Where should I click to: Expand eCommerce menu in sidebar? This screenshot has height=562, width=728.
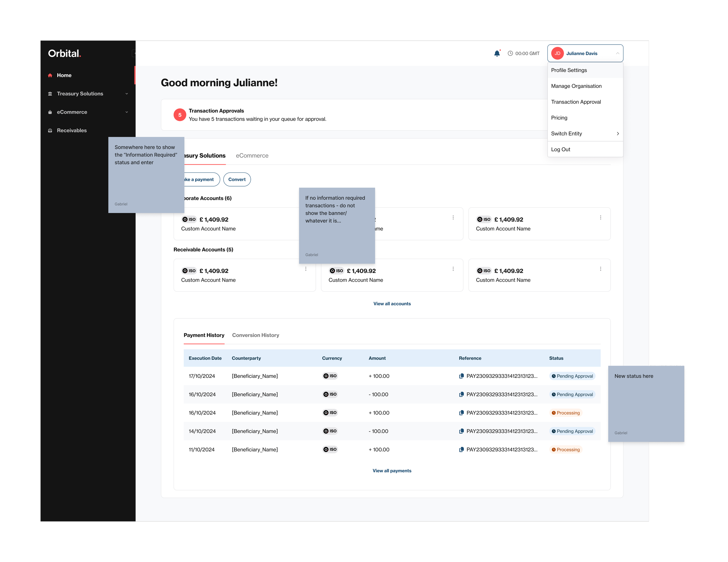coord(126,112)
